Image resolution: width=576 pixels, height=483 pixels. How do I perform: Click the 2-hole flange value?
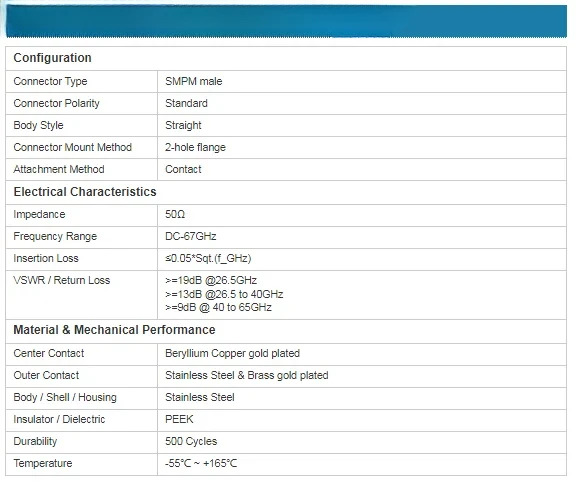[x=195, y=147]
